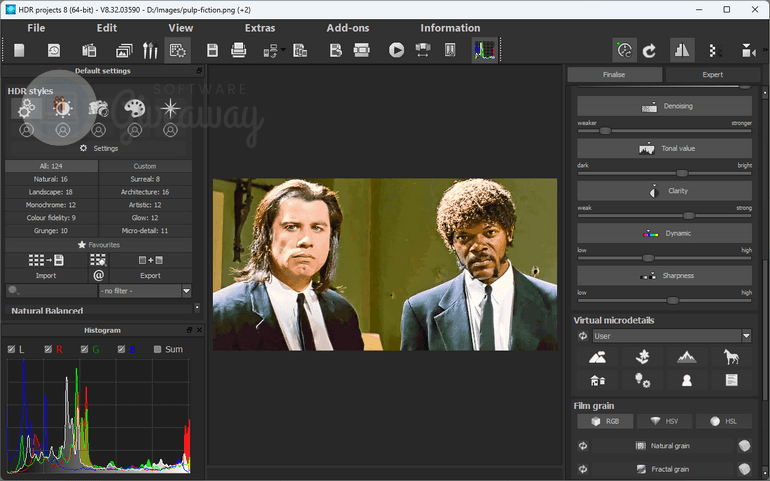Click the portrait person microdetail preset
The image size is (770, 481).
tap(687, 380)
